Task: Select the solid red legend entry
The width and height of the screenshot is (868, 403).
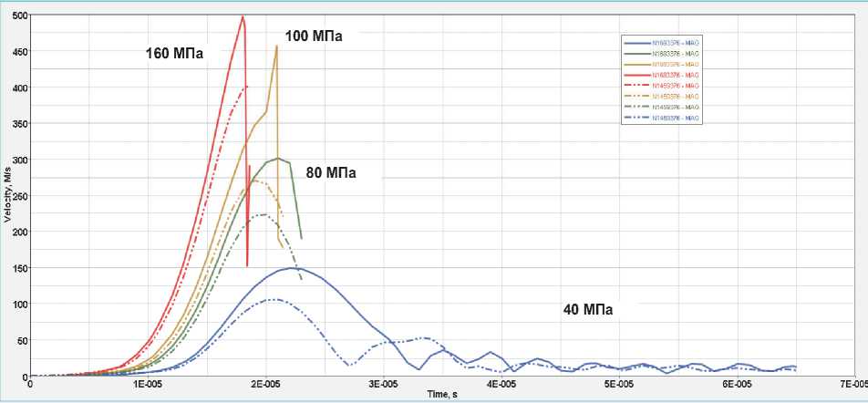Action: tap(662, 75)
